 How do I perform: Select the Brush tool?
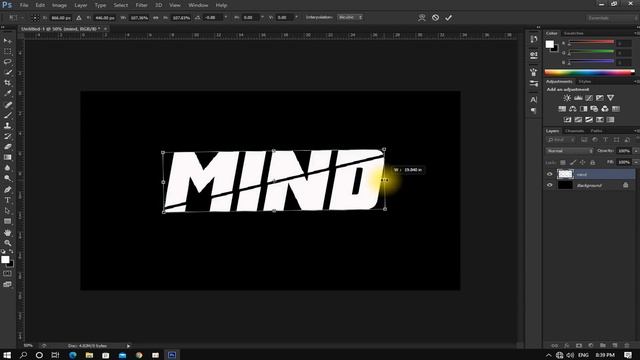coord(7,115)
